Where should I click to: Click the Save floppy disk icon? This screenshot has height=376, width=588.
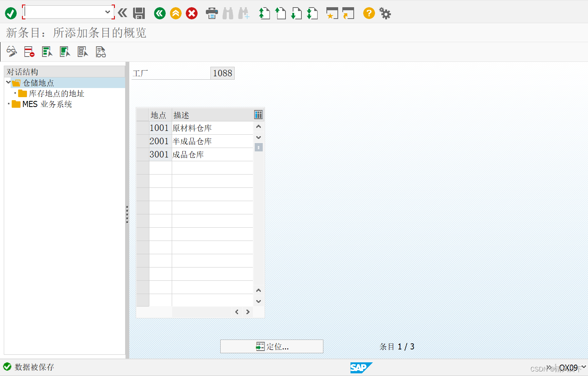point(139,14)
